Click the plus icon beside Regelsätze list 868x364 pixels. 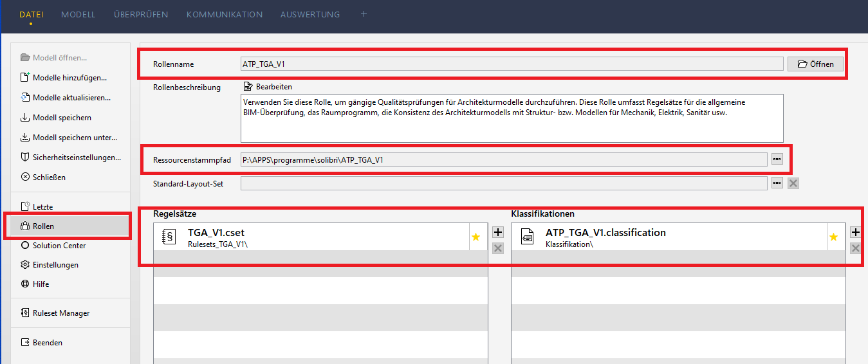pyautogui.click(x=497, y=233)
